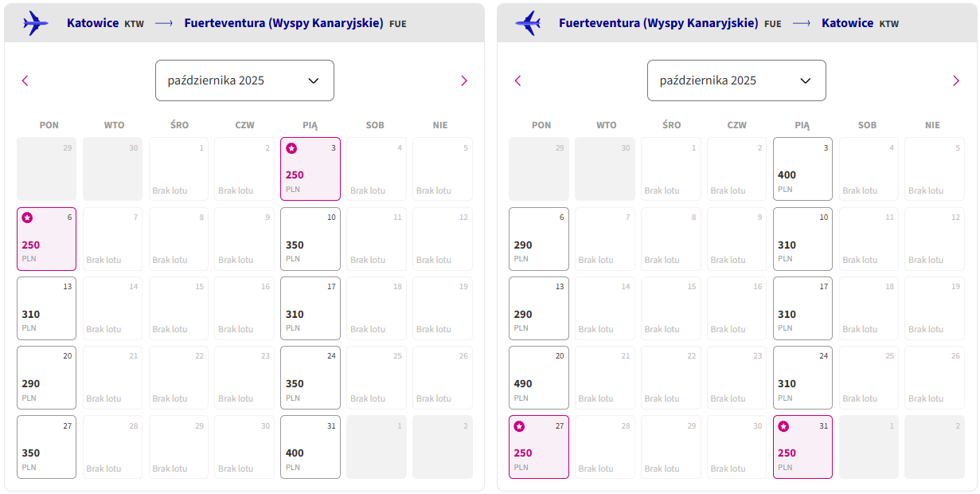Pick outbound October 13 for 310 PLN

point(46,308)
